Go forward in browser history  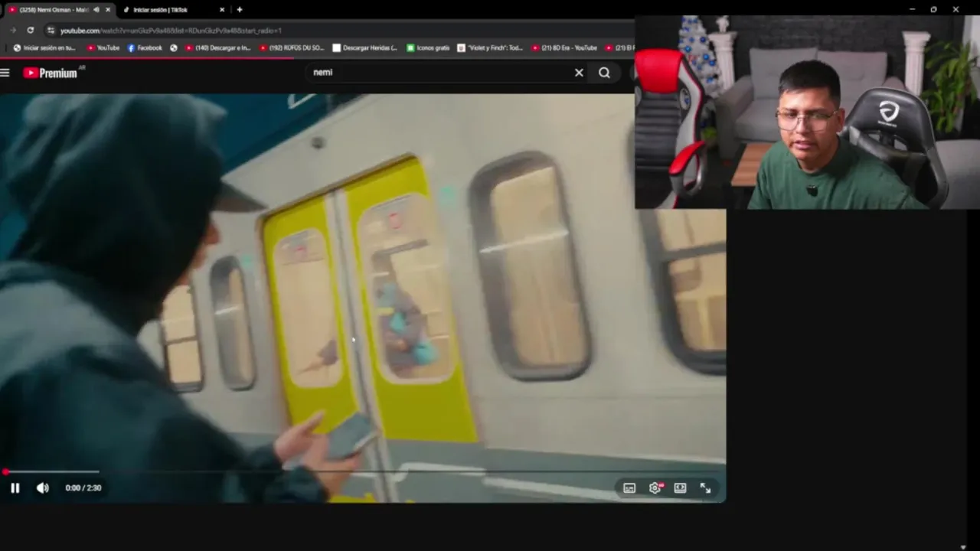click(13, 30)
